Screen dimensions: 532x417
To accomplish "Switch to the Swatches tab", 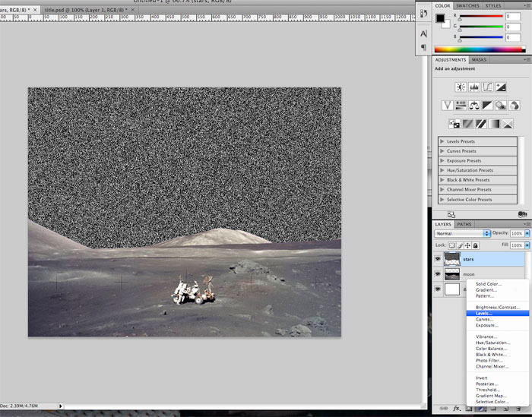I will tap(468, 5).
